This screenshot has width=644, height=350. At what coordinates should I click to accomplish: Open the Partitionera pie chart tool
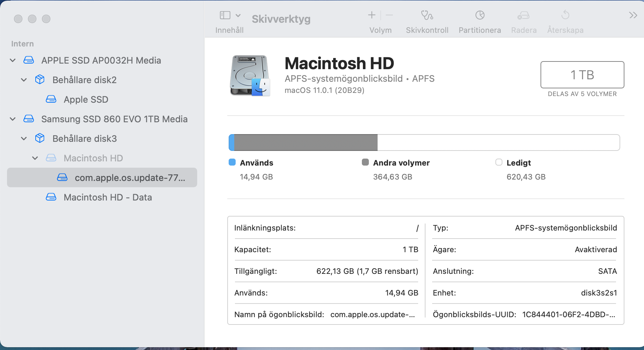pos(480,15)
